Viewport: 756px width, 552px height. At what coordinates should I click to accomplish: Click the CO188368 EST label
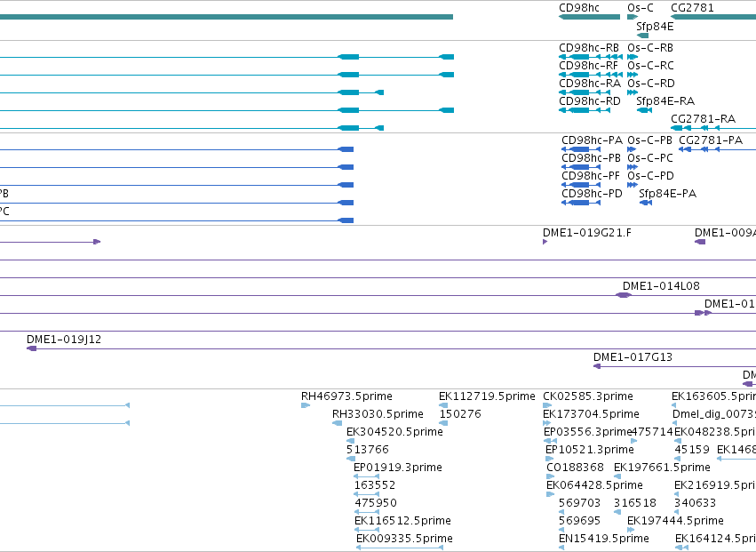[x=575, y=468]
